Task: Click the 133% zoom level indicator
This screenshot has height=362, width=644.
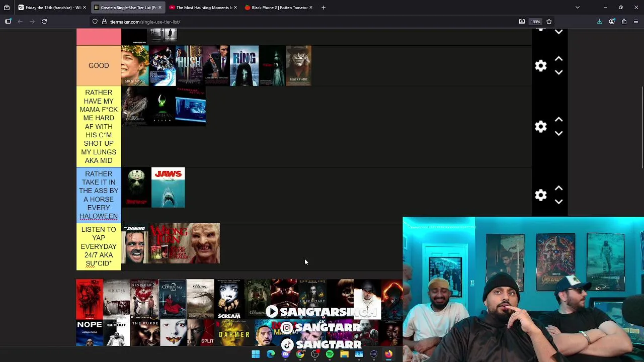Action: [535, 22]
